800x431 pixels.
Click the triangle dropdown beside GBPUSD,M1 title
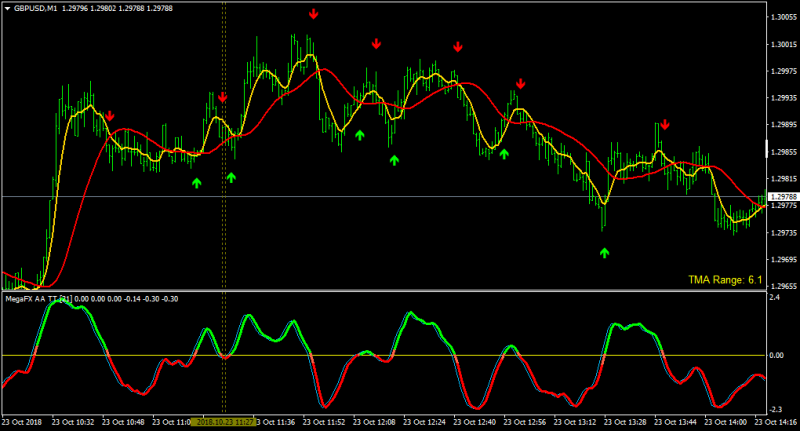[8, 9]
